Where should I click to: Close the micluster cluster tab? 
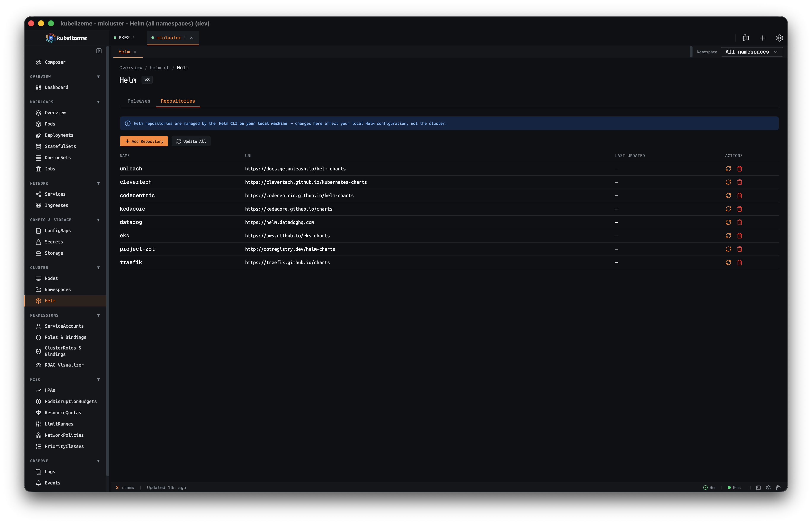coord(191,38)
